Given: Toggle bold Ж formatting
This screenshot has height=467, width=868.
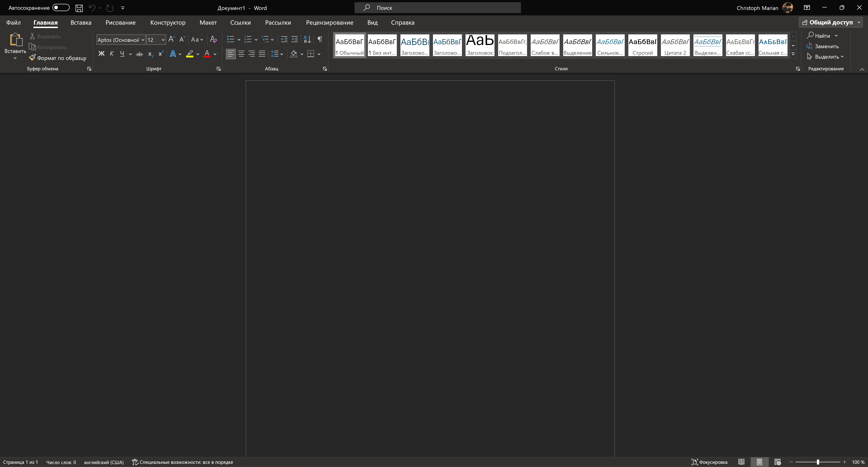Looking at the screenshot, I should click(101, 54).
